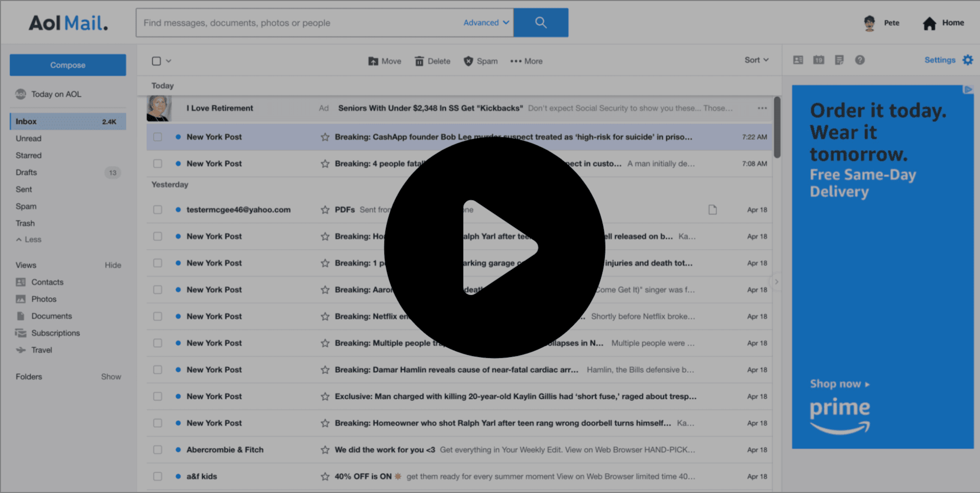Toggle the select-all messages checkbox
The width and height of the screenshot is (980, 493).
[x=157, y=61]
